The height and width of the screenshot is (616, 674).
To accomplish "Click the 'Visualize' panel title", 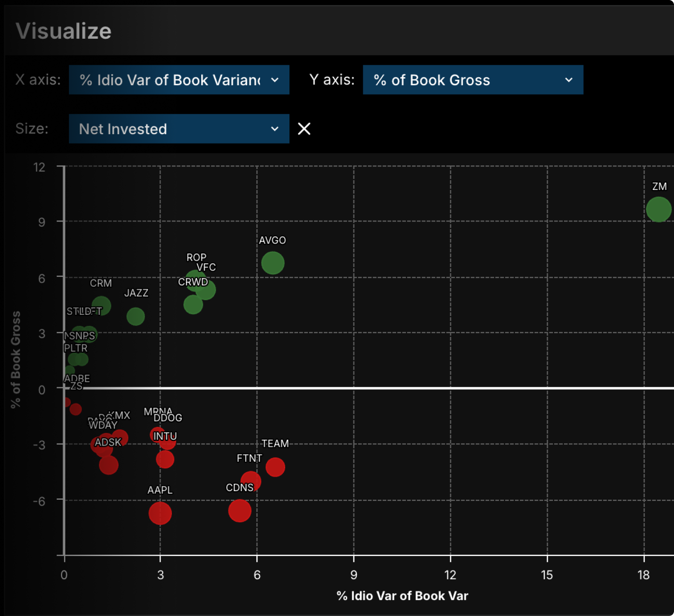I will click(x=64, y=31).
